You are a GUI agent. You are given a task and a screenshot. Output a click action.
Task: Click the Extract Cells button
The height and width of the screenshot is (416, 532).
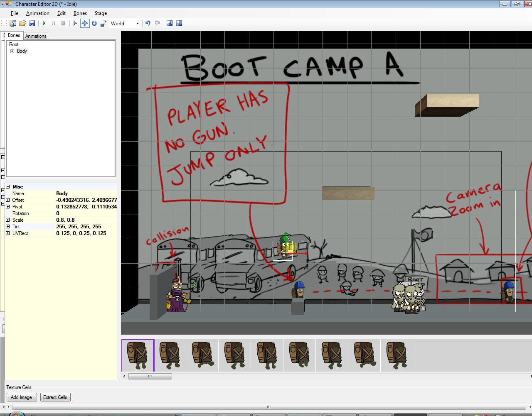click(55, 397)
